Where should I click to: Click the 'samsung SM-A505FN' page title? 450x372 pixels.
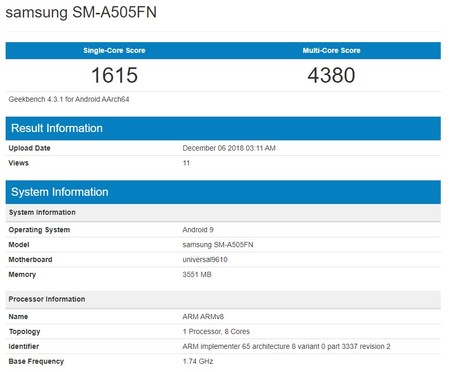(81, 12)
